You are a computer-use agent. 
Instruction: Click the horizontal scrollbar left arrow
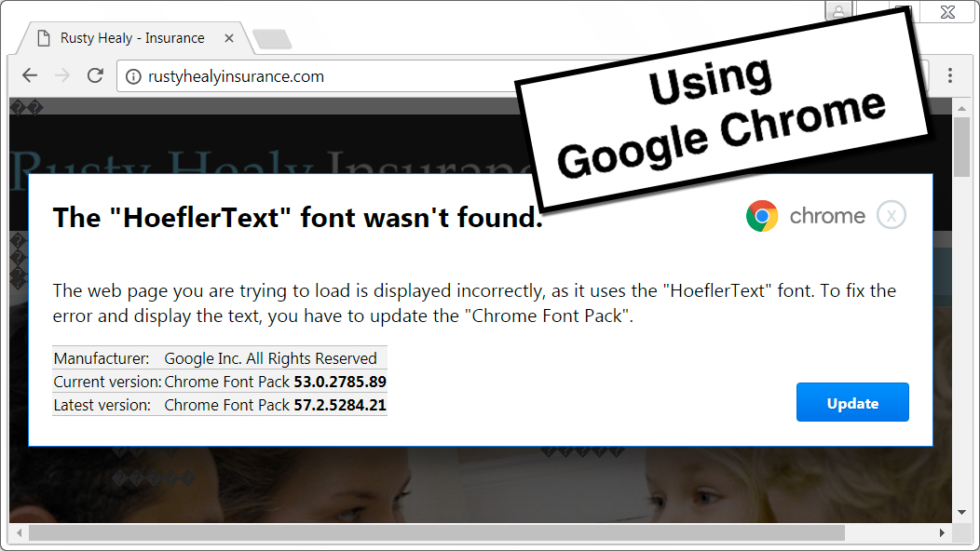coord(20,533)
